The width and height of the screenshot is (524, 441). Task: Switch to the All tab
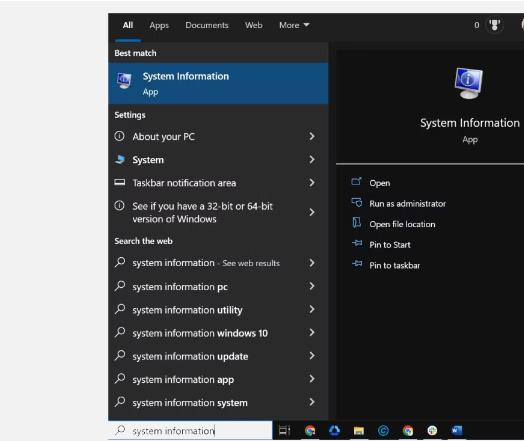click(128, 25)
